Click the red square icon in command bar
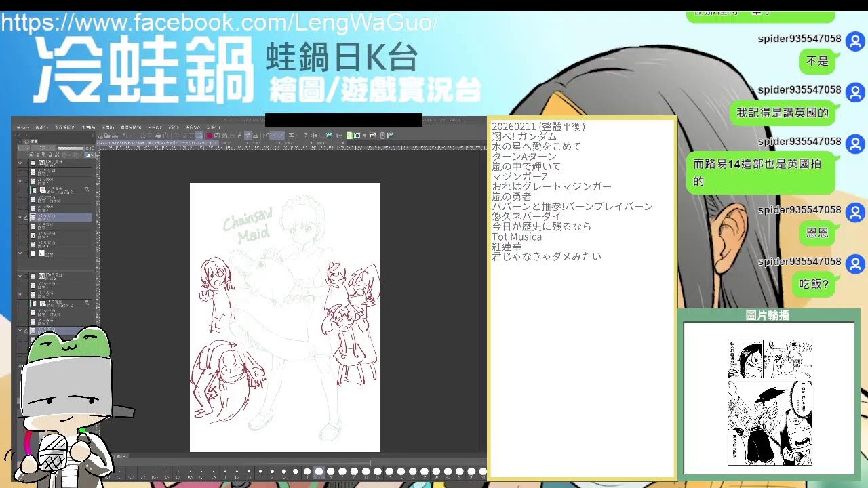Screen dimensions: 868x488 click(210, 136)
